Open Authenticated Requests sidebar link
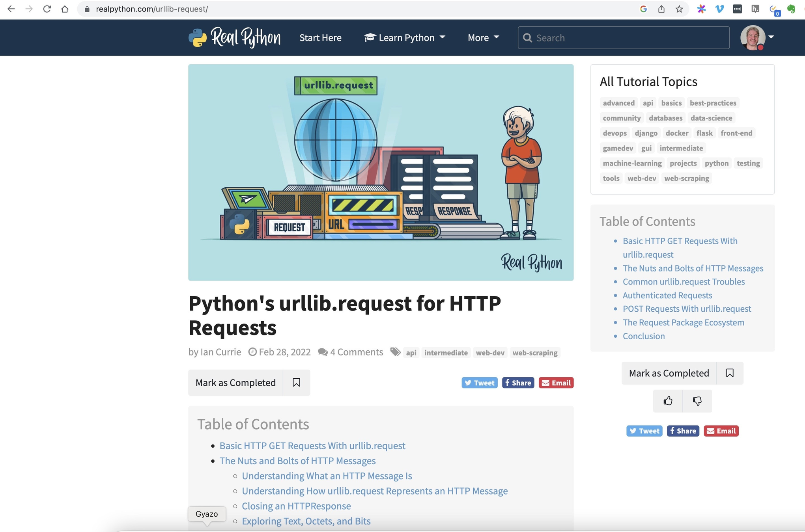Screen dimensions: 805x532 click(x=667, y=295)
